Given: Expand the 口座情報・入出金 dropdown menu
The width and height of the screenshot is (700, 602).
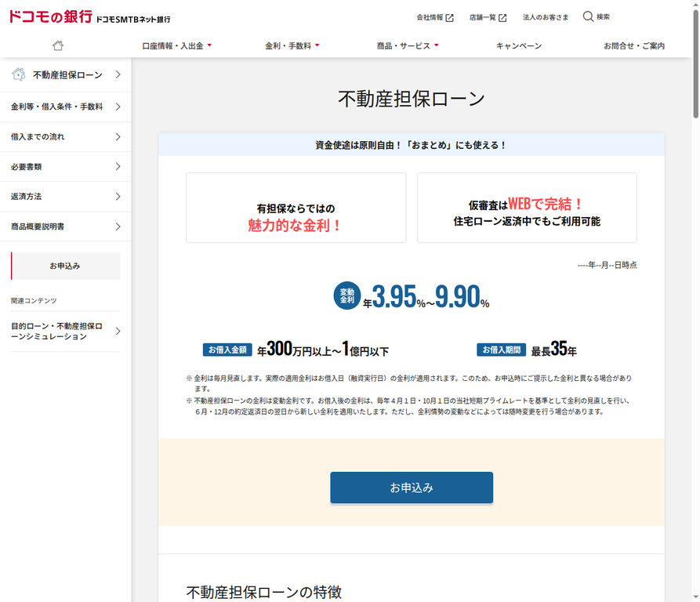Looking at the screenshot, I should tap(177, 45).
